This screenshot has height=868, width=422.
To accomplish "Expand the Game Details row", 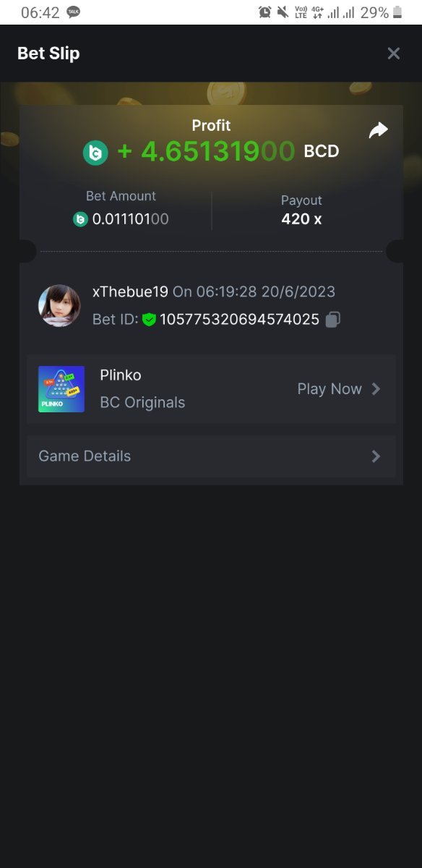I will [211, 456].
